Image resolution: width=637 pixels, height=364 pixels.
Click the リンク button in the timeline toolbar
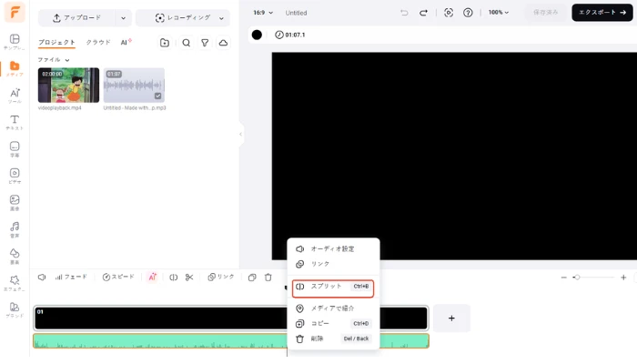pyautogui.click(x=221, y=277)
